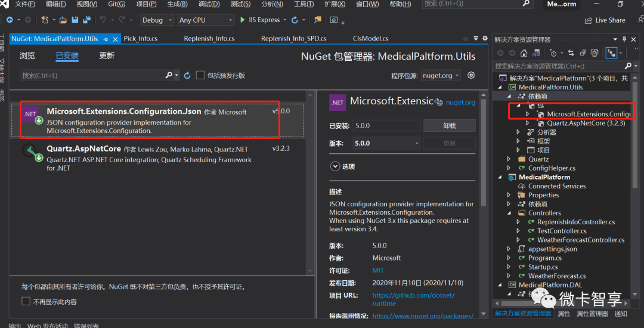Click the Solution Explorer Home icon

coord(524,53)
